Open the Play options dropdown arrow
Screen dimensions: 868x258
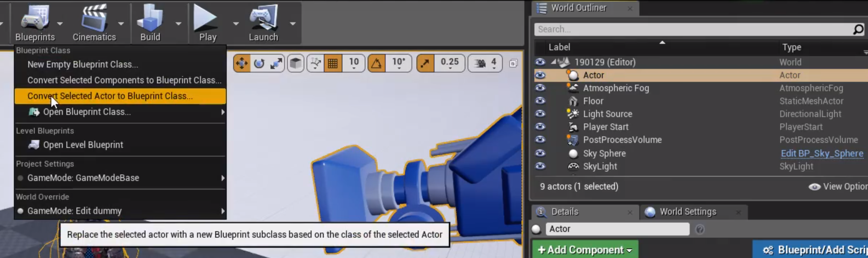(x=235, y=23)
